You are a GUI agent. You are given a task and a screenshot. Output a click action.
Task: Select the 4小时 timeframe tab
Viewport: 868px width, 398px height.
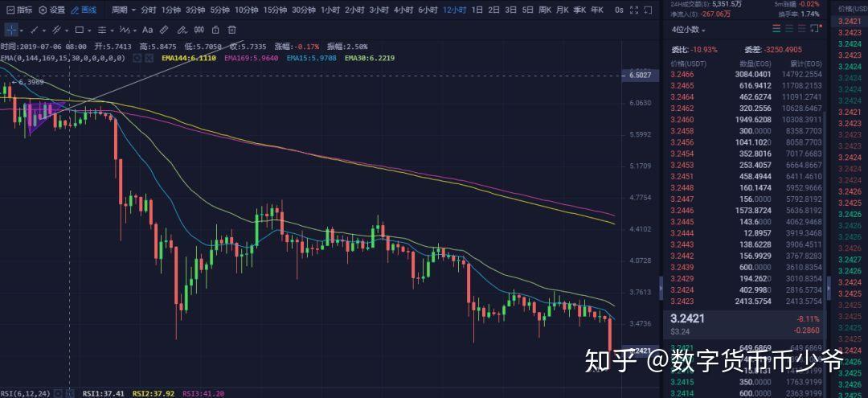pos(403,10)
